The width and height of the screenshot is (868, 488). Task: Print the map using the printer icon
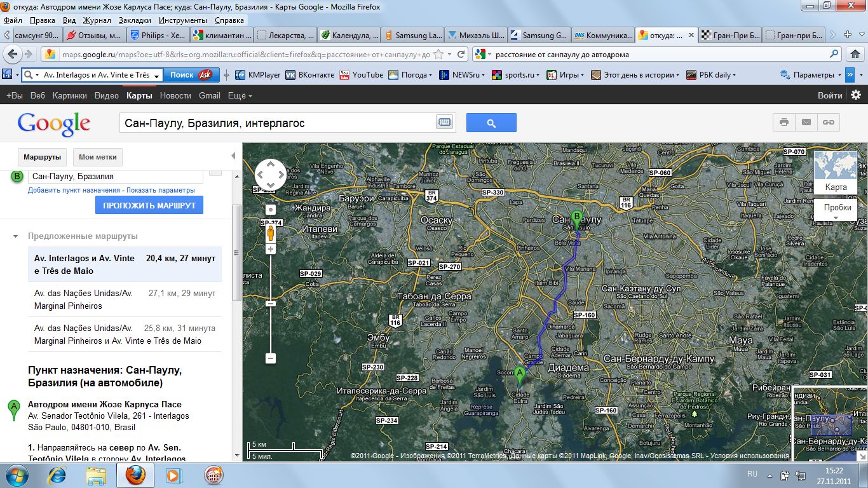(x=784, y=122)
